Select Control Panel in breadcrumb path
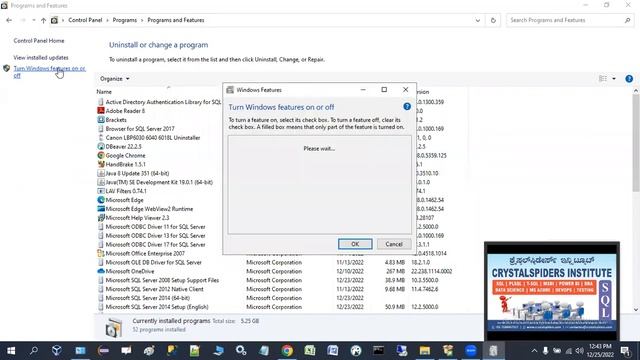This screenshot has height=360, width=640. [x=85, y=20]
